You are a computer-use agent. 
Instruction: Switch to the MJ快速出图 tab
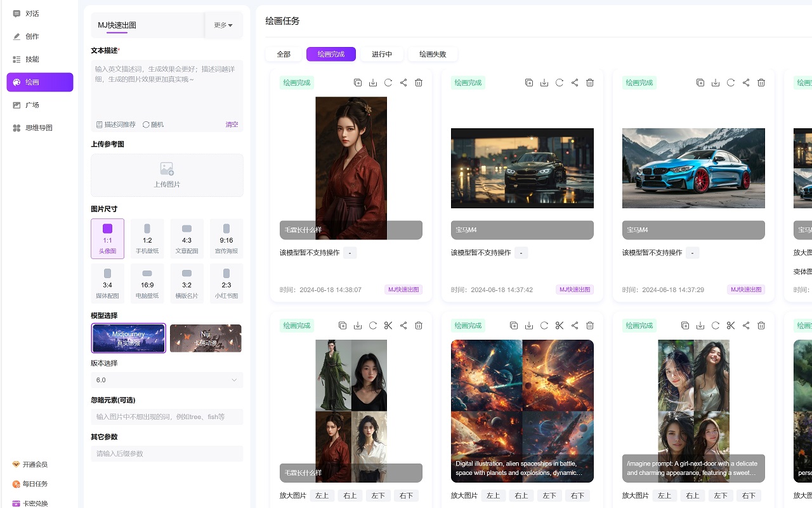point(117,25)
